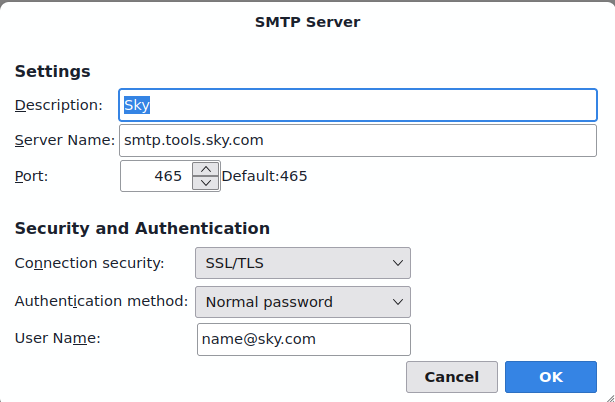This screenshot has width=615, height=402.
Task: Focus the Server Name field smtp.tools.sky.com
Action: (x=358, y=140)
